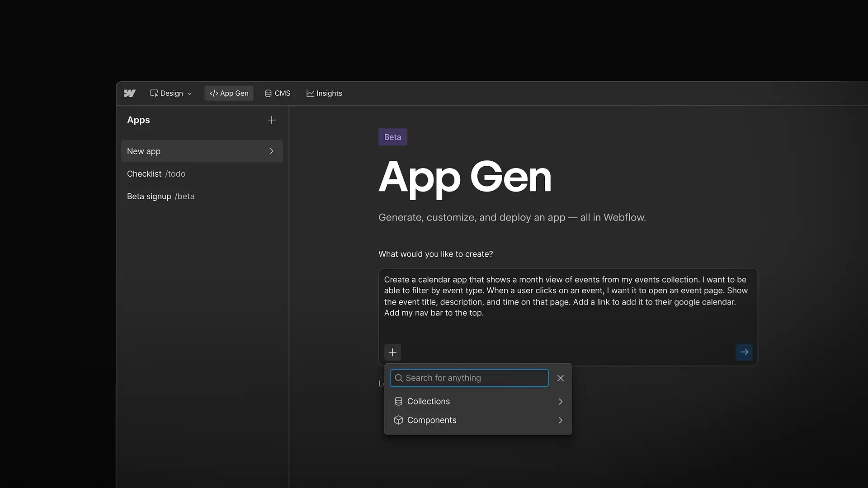Expand the New app entry chevron

point(271,151)
